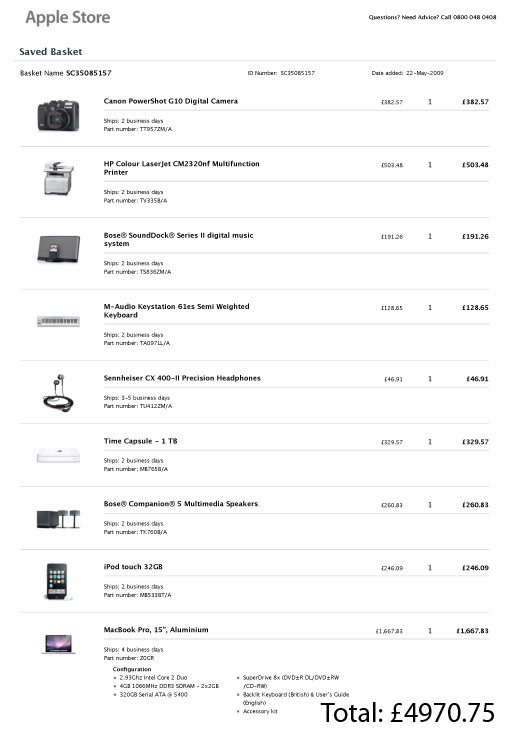Click the Bose Companion 5 speakers image
Viewport: 523px width, 741px height.
point(59,519)
